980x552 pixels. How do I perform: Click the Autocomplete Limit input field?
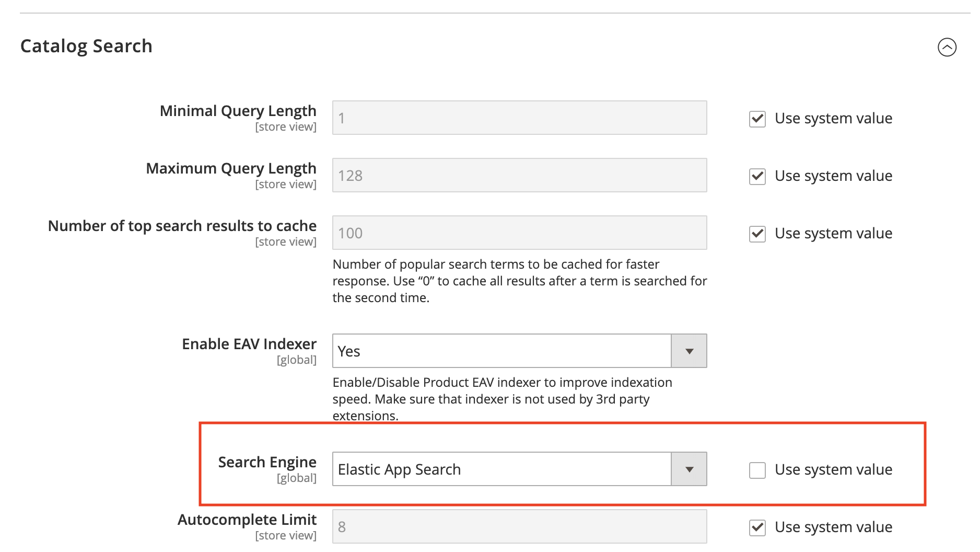tap(519, 527)
